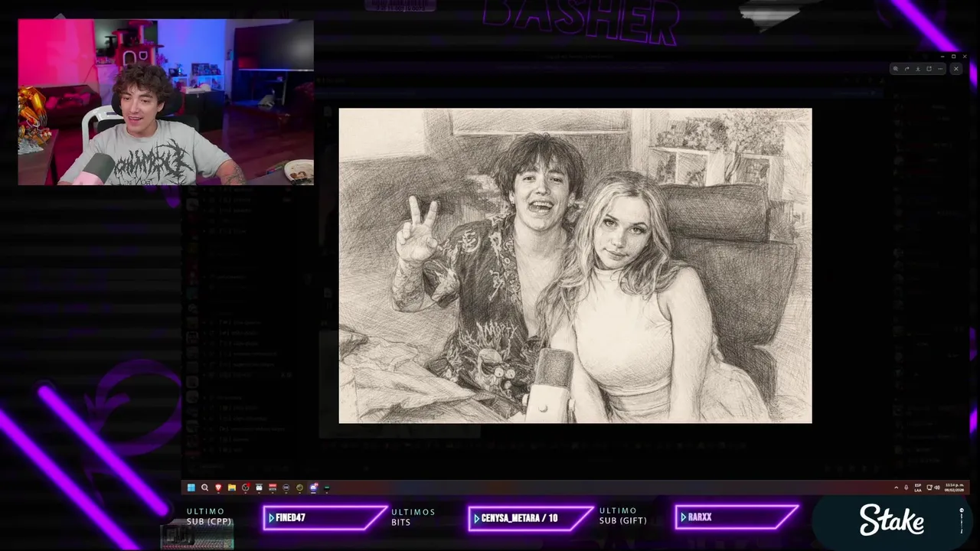Click the streamer webcam feed

click(x=165, y=102)
